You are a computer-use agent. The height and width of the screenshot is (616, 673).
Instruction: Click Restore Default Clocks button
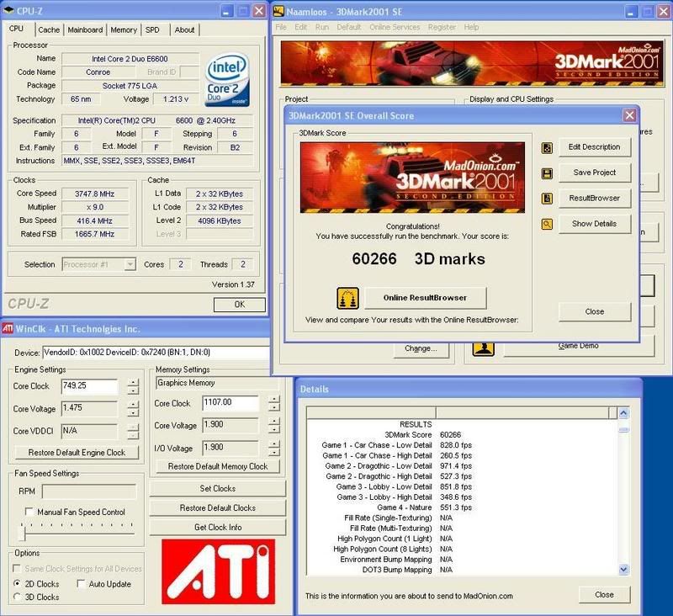tap(218, 507)
